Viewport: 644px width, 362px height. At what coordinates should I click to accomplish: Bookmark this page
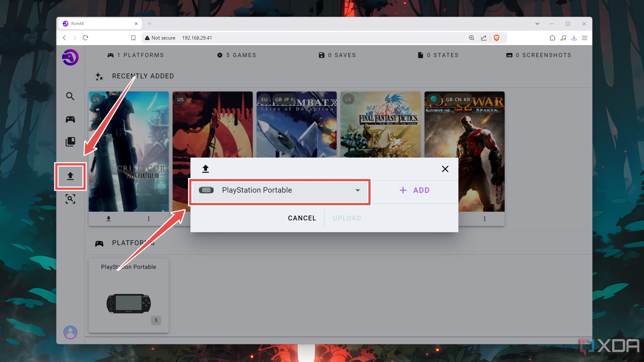pyautogui.click(x=133, y=38)
